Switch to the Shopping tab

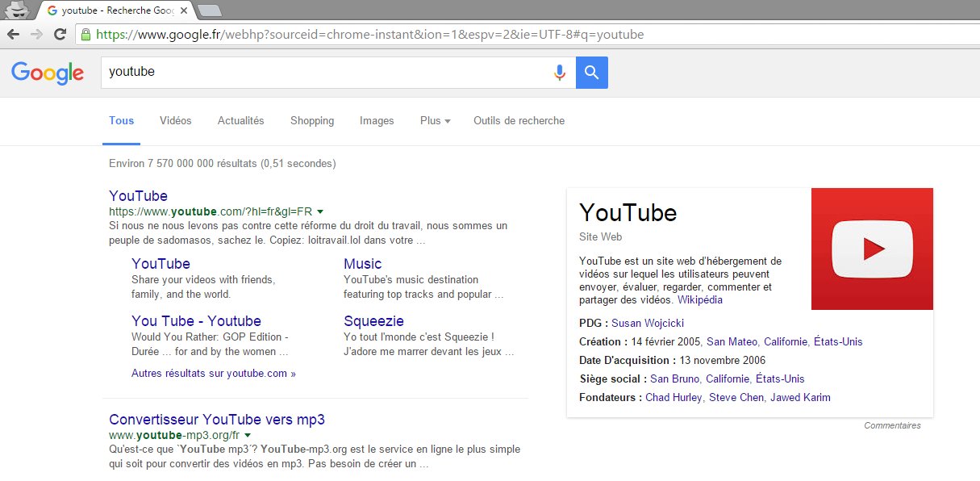click(312, 121)
